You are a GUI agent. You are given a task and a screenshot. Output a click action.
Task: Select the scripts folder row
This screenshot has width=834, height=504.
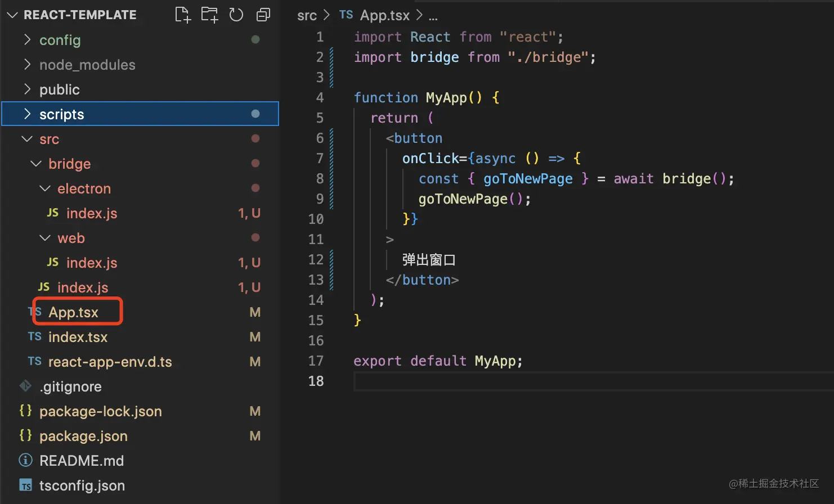coord(140,114)
